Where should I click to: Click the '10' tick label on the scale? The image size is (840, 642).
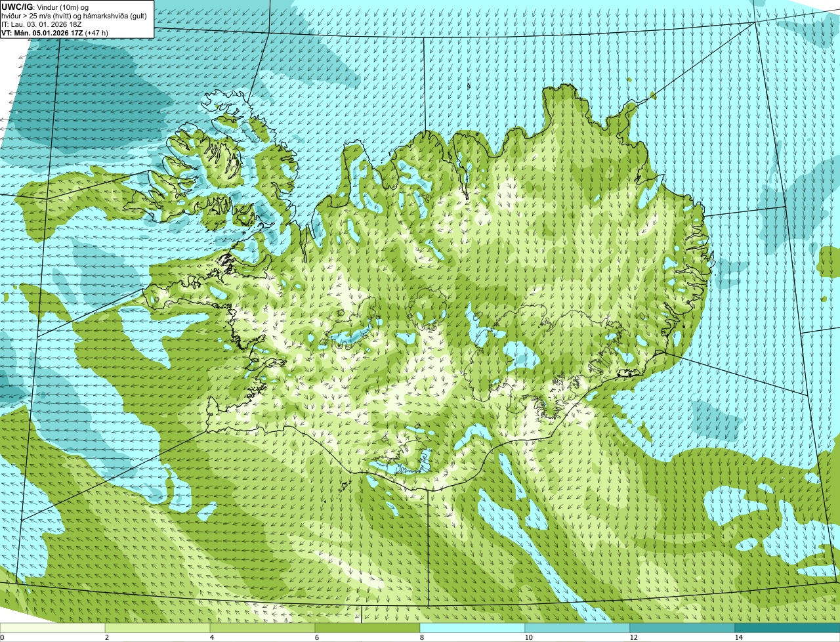coord(528,637)
